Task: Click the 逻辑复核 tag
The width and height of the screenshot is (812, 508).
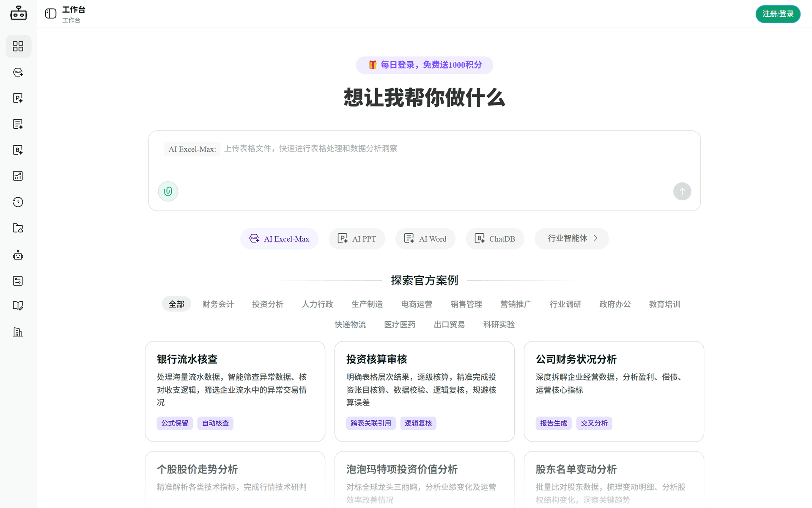Action: [418, 423]
